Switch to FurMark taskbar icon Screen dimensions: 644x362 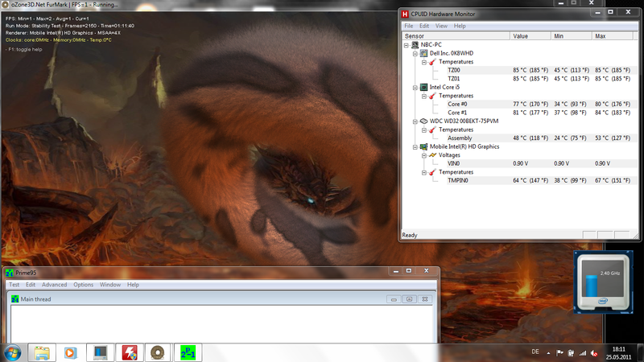pos(158,352)
